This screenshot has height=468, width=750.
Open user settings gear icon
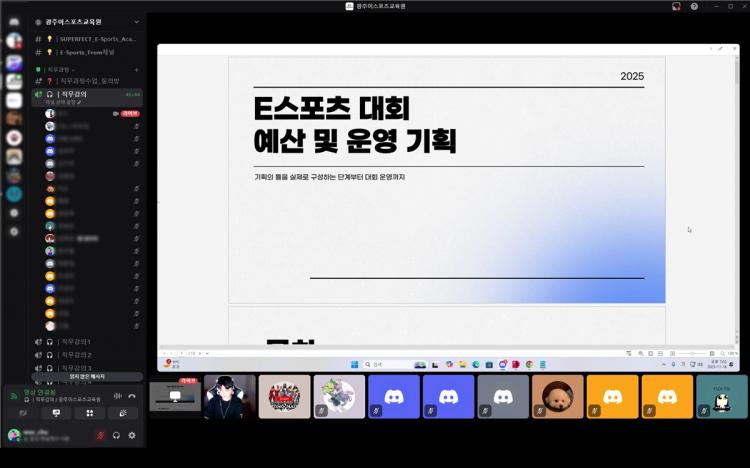point(132,435)
